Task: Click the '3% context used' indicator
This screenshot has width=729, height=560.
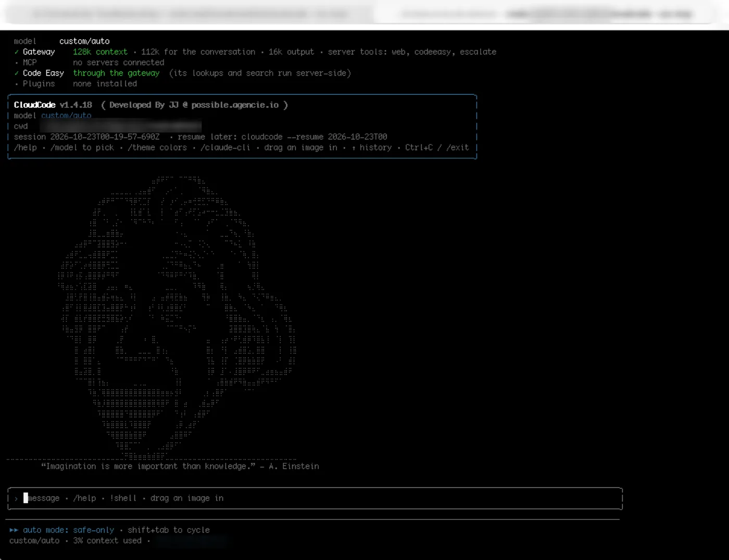Action: coord(107,541)
